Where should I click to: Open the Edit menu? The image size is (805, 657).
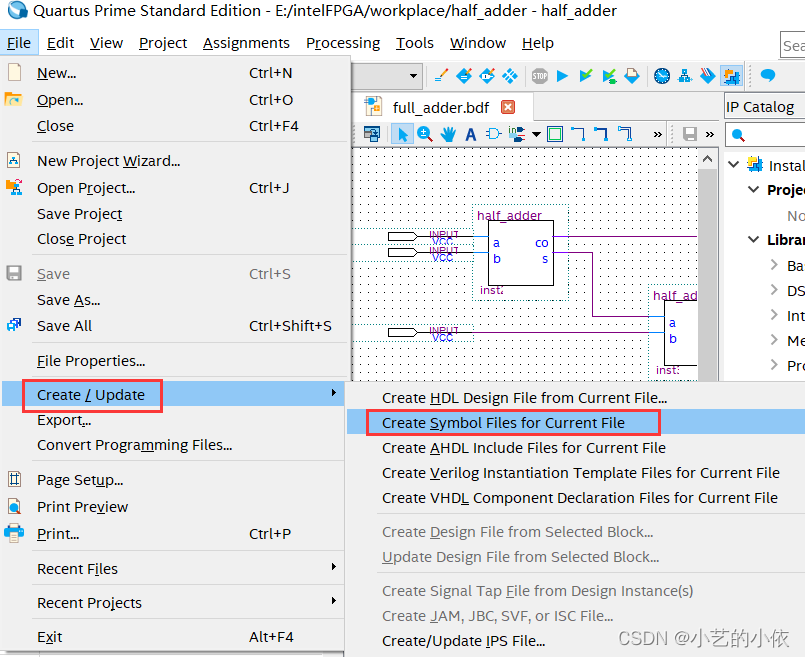point(61,43)
